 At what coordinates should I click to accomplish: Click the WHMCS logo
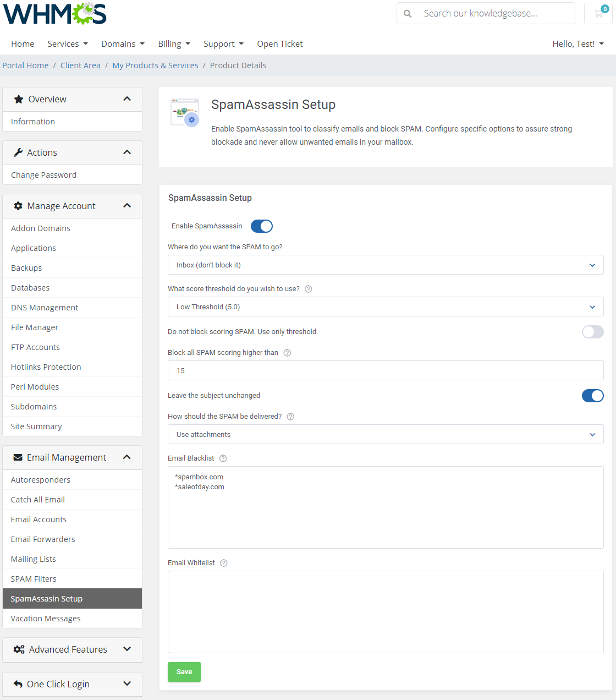point(55,14)
